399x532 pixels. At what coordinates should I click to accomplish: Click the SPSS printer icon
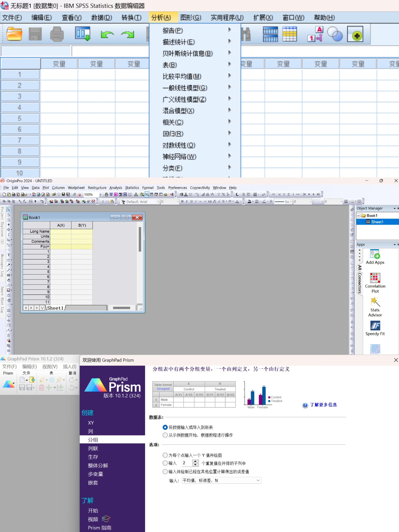57,34
